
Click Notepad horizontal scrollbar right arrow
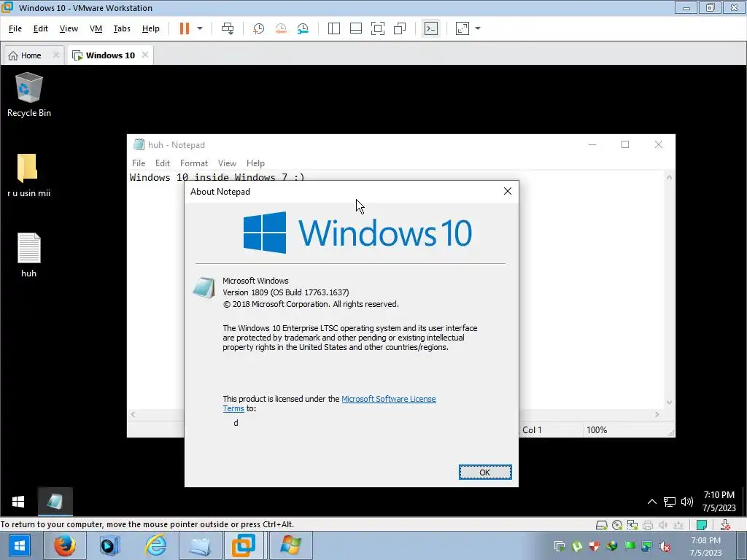tap(657, 415)
